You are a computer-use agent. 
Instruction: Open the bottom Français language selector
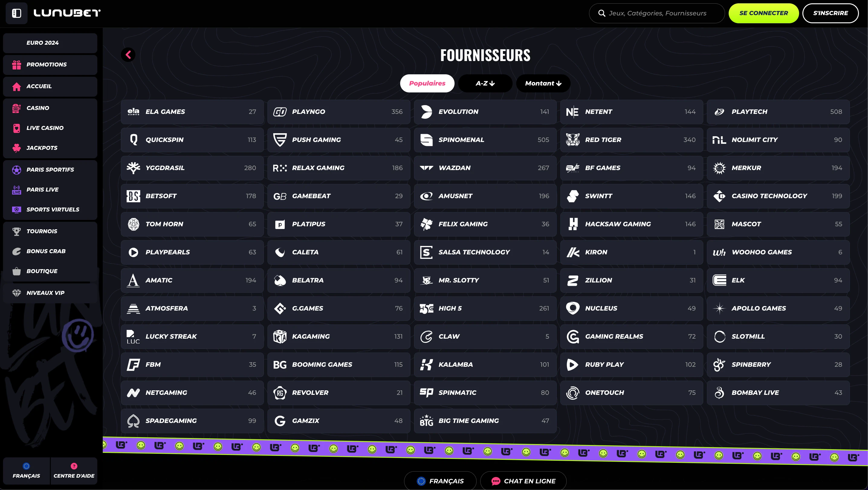tap(440, 481)
